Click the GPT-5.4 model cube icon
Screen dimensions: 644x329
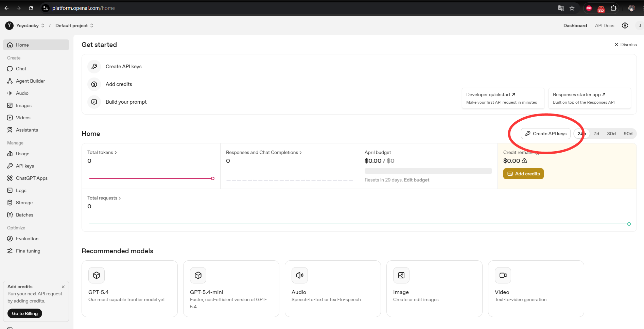97,275
